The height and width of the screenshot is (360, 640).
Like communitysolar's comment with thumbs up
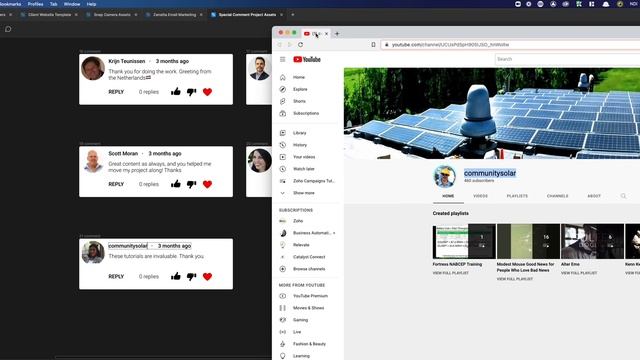click(x=176, y=276)
